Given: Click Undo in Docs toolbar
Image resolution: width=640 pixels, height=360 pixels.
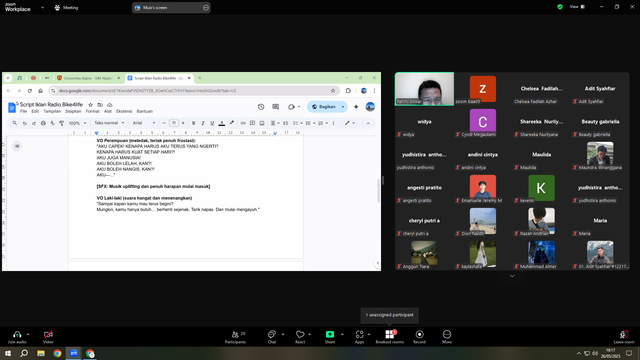Looking at the screenshot, I should (x=24, y=123).
